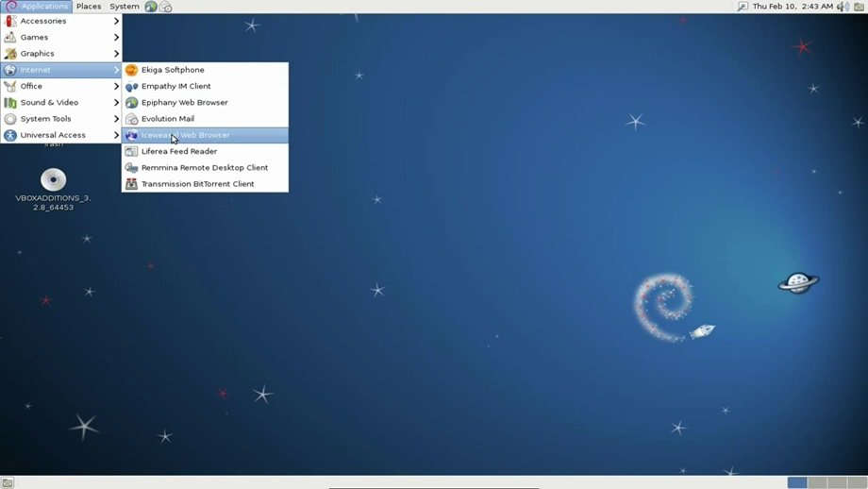
Task: Open the System menu in the top panel
Action: [x=124, y=7]
